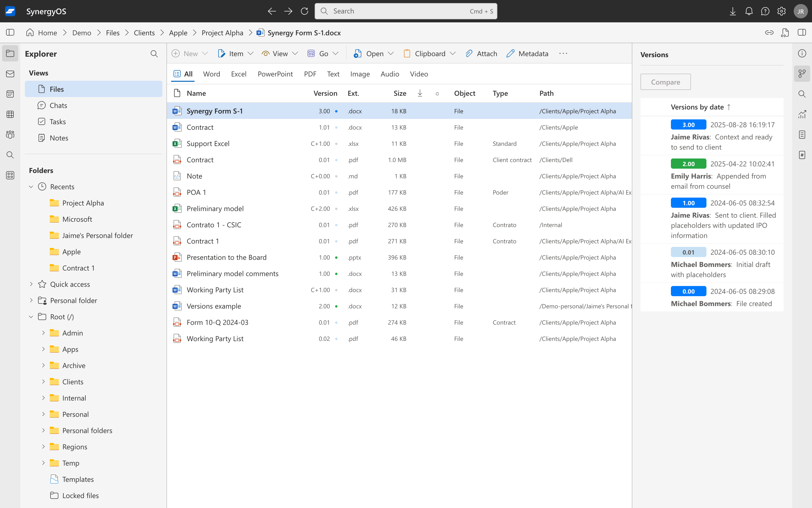Viewport: 812px width, 508px height.
Task: Go to Home in breadcrumb
Action: [x=42, y=33]
